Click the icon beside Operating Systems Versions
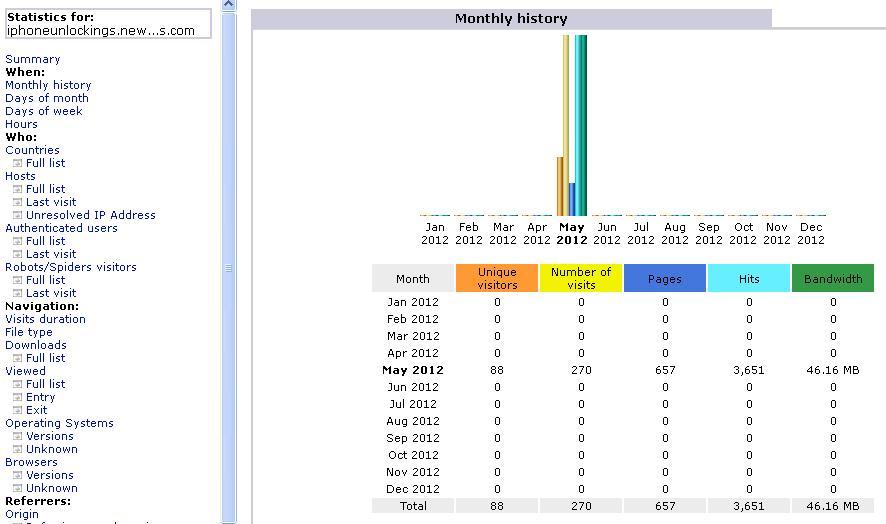The width and height of the screenshot is (886, 524). [x=17, y=436]
